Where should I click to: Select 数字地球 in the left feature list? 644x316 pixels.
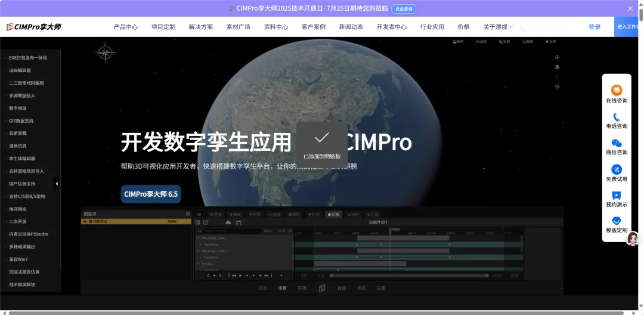click(x=18, y=109)
